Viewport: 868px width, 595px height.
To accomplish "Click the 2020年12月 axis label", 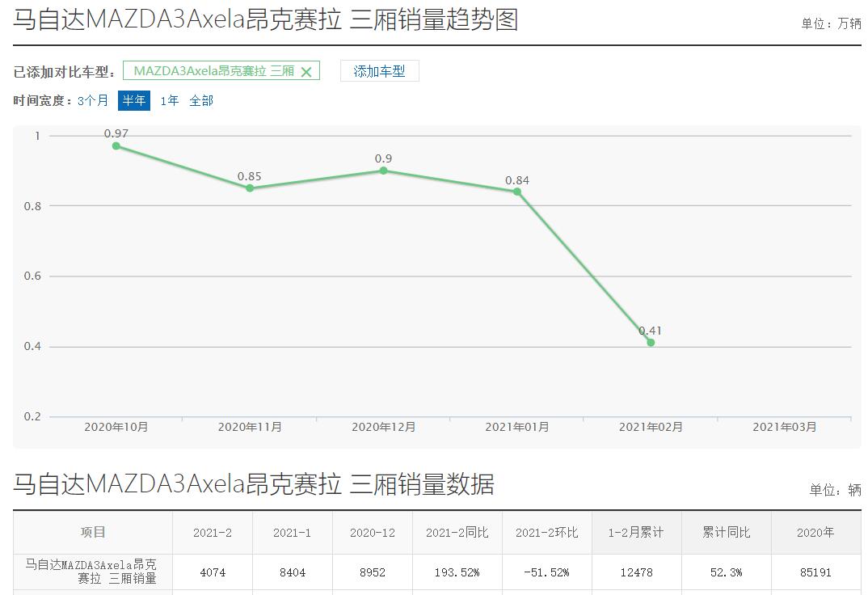I will [384, 428].
